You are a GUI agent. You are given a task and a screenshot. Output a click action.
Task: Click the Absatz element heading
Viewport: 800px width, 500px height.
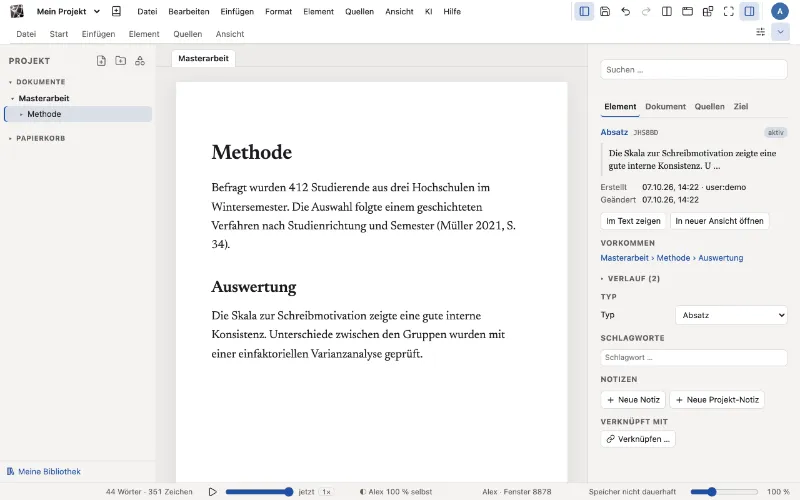[614, 132]
